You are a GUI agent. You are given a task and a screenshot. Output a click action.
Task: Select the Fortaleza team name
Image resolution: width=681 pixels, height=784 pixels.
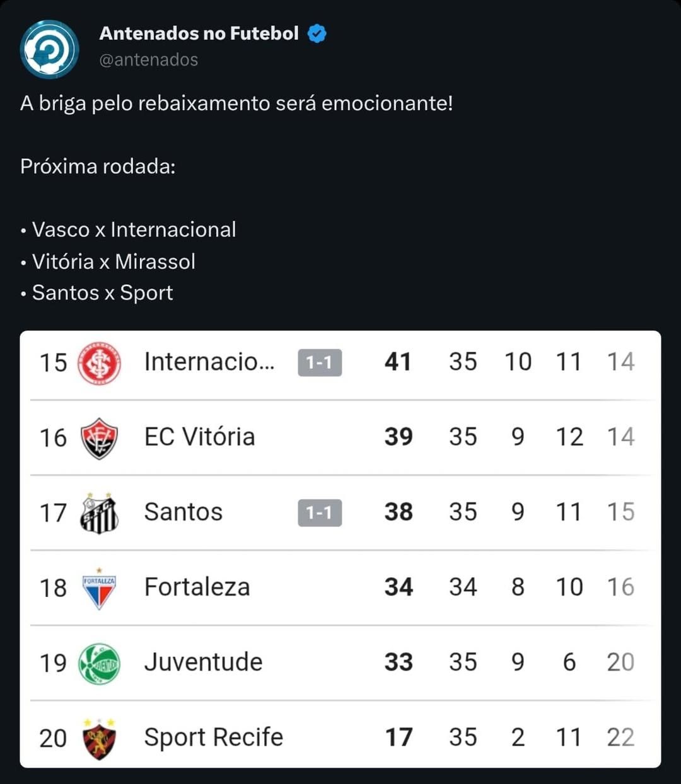(x=197, y=587)
